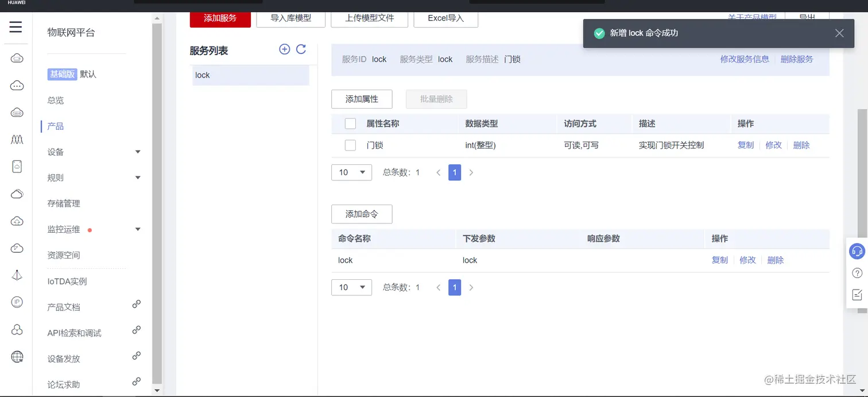The width and height of the screenshot is (868, 397).
Task: Click page number 1 of the command table
Action: coord(455,287)
